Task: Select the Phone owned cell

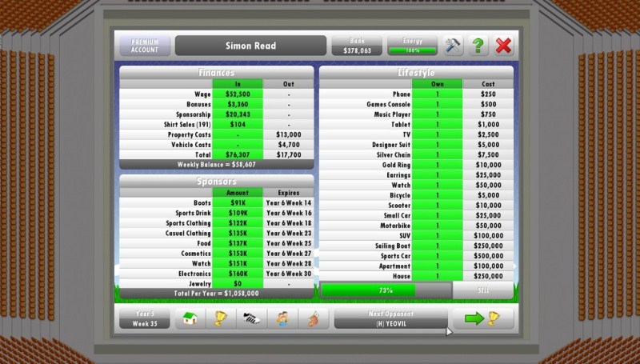Action: [437, 94]
